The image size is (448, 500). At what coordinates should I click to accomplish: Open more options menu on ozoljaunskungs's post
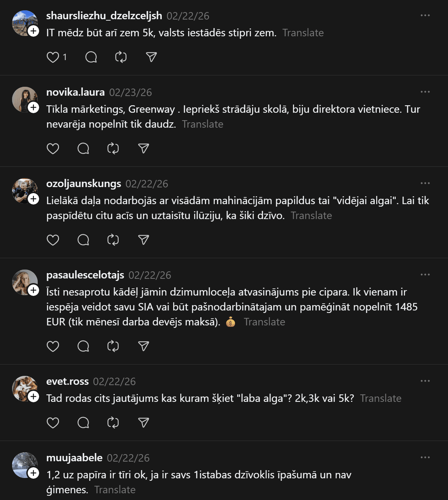(425, 183)
